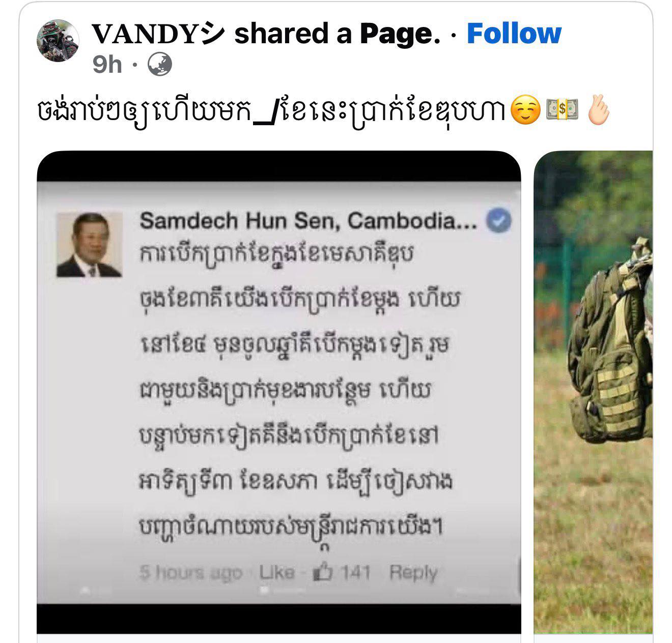Click Reply under the comment

click(x=413, y=573)
